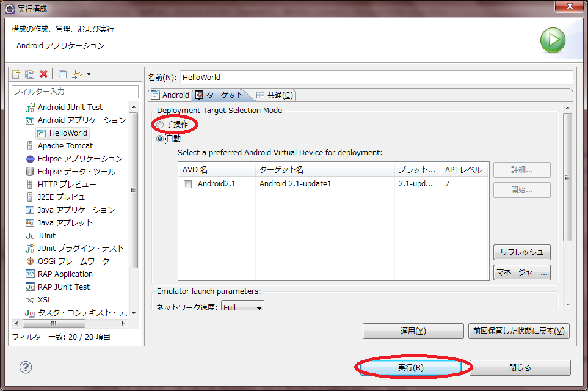Select タスク・コンテキスト tree item
Screen dimensions: 588x391
point(83,313)
